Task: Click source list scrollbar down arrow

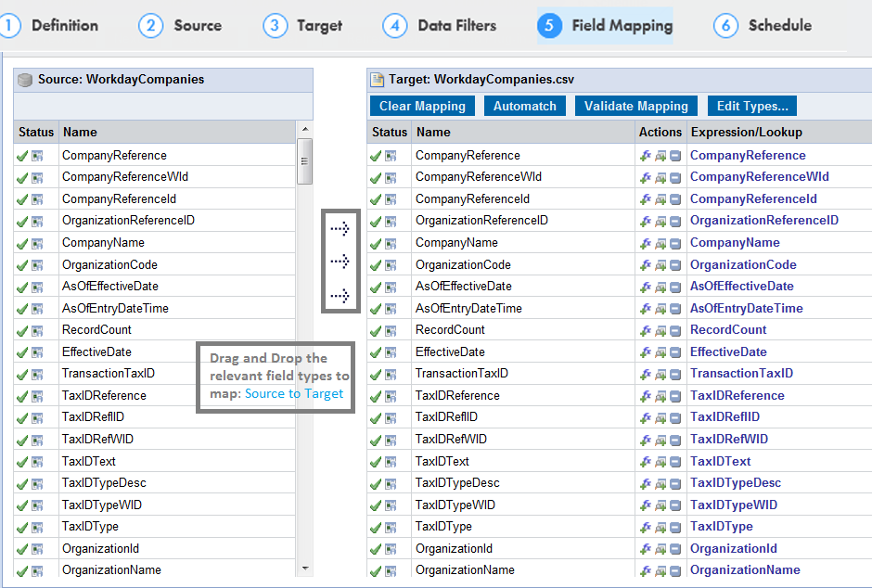Action: [x=305, y=569]
